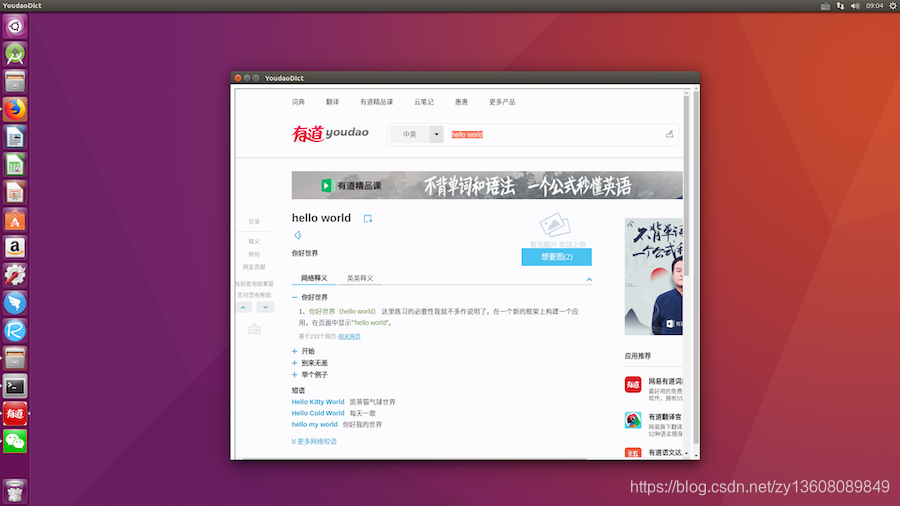The width and height of the screenshot is (900, 506).
Task: Open the Ubuntu Dash search button
Action: click(15, 26)
